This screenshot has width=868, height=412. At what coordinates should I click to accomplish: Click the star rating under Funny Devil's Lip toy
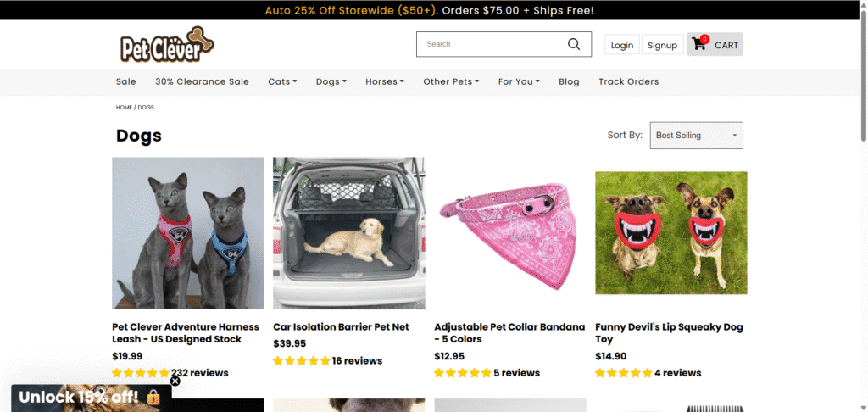tap(623, 372)
